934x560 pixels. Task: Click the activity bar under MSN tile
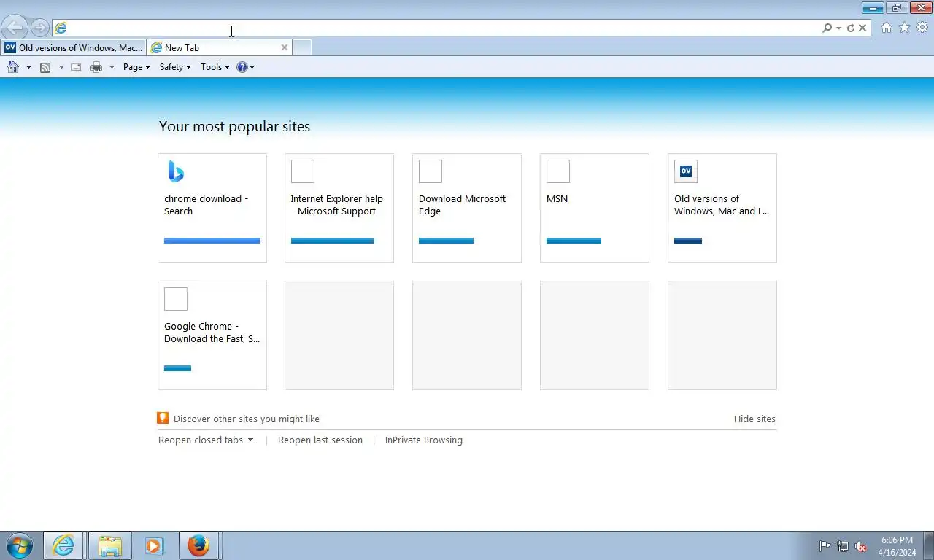(574, 241)
